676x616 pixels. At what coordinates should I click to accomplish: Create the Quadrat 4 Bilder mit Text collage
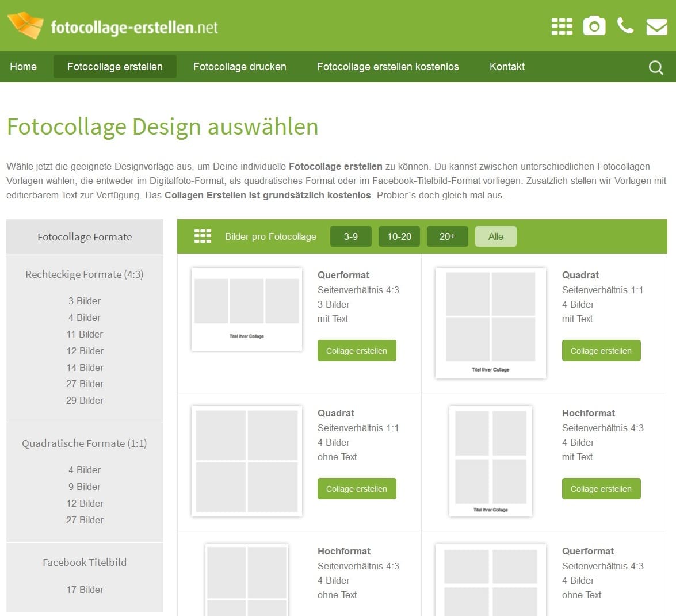click(601, 350)
